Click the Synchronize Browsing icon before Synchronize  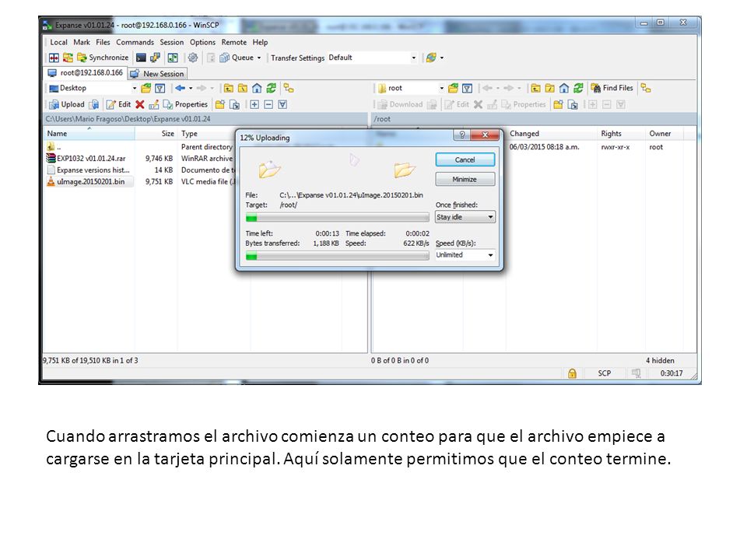click(68, 58)
